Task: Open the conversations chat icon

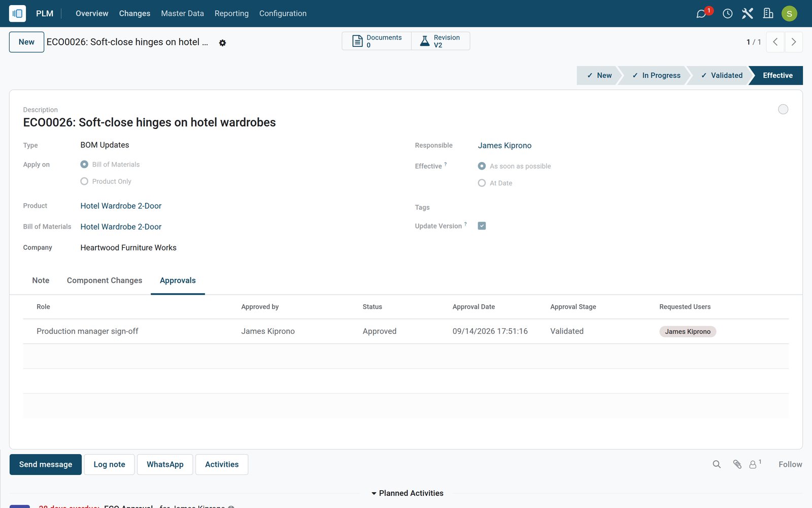Action: (x=701, y=13)
